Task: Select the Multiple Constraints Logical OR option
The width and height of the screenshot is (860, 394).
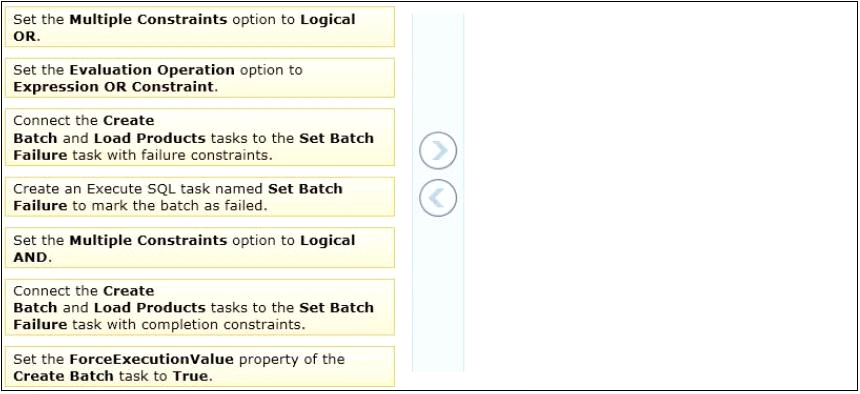Action: pyautogui.click(x=200, y=27)
